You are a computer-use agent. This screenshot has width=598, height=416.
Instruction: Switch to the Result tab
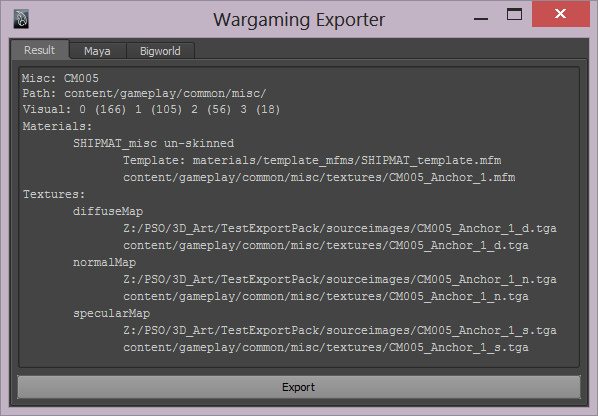[40, 50]
